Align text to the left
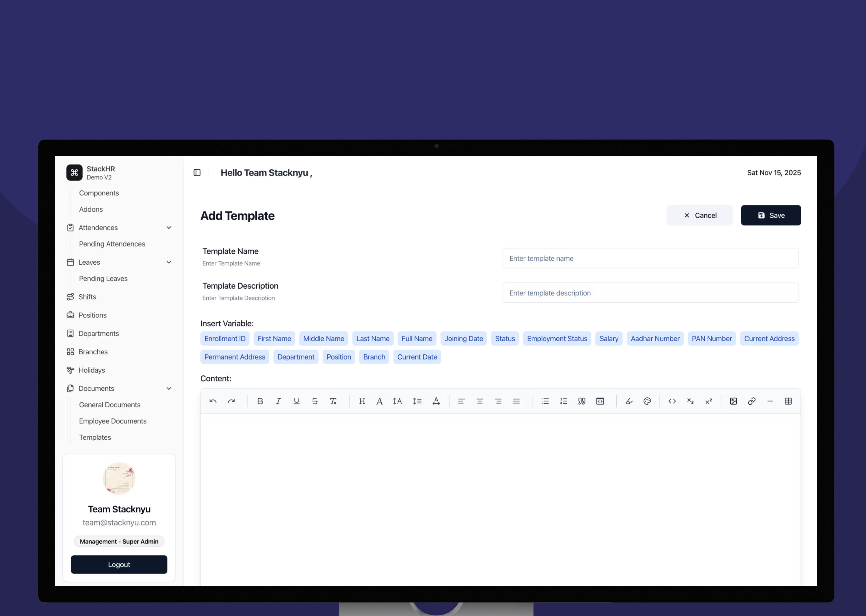The width and height of the screenshot is (866, 616). [x=461, y=401]
